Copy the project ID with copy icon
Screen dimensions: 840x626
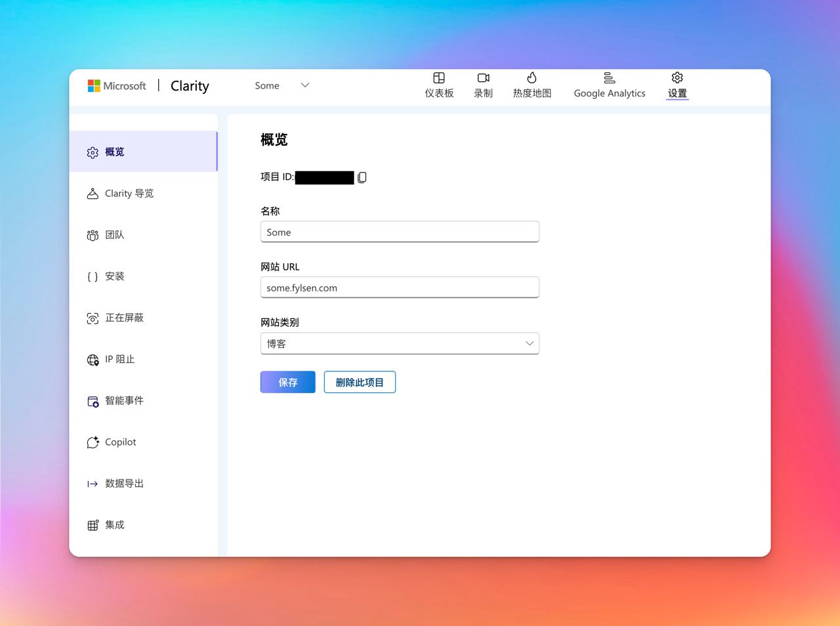[x=362, y=177]
